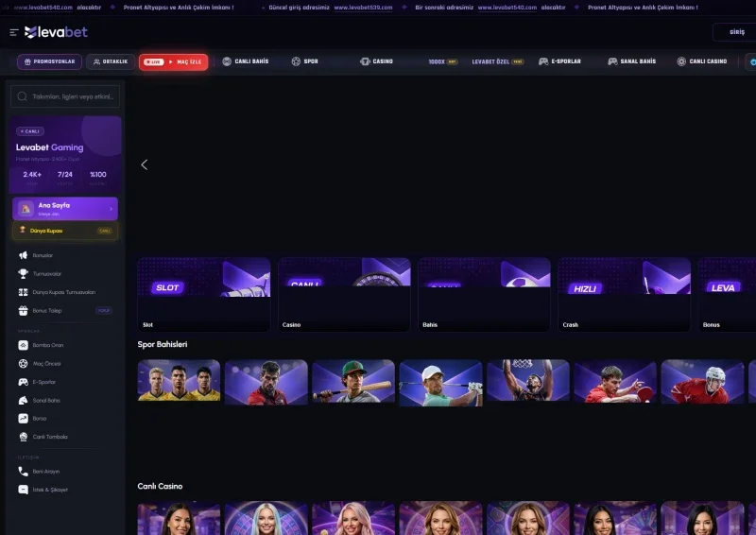Open the pink-haired dealer live casino thumbnail

353,518
